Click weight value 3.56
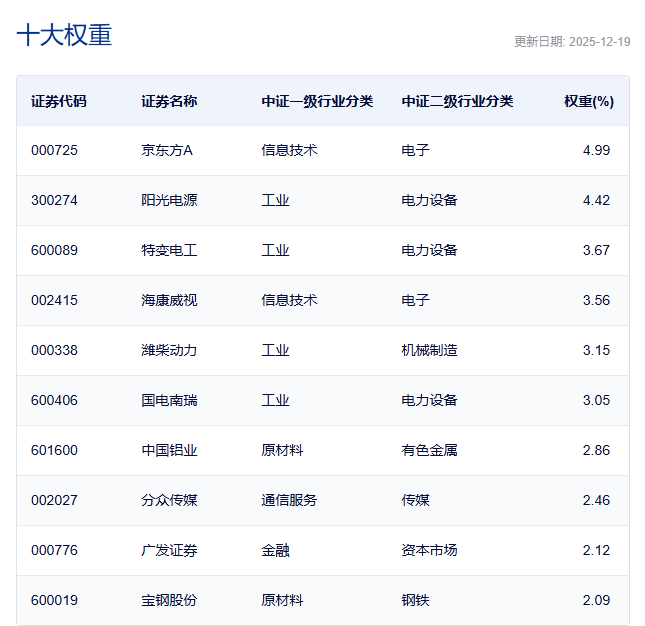 tap(596, 300)
